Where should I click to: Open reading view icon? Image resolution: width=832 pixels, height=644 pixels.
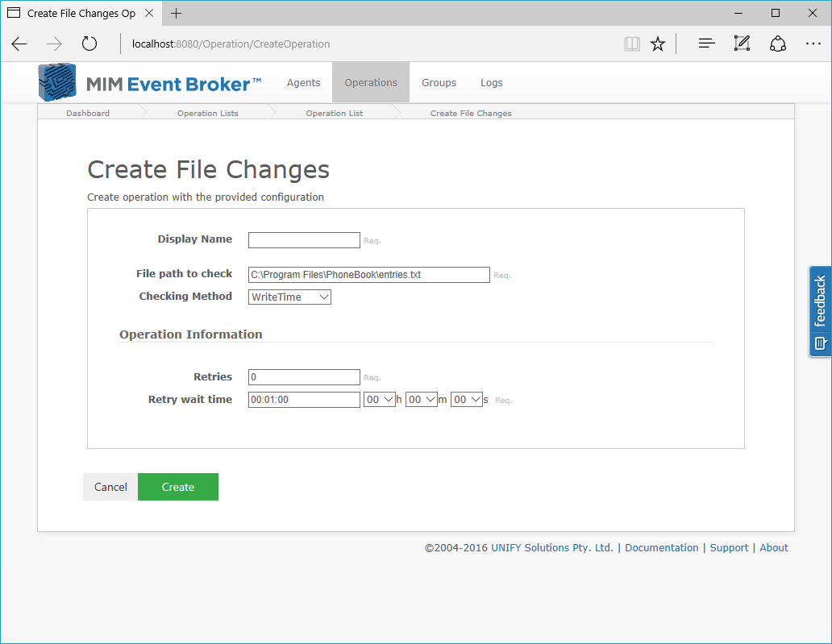pos(632,44)
